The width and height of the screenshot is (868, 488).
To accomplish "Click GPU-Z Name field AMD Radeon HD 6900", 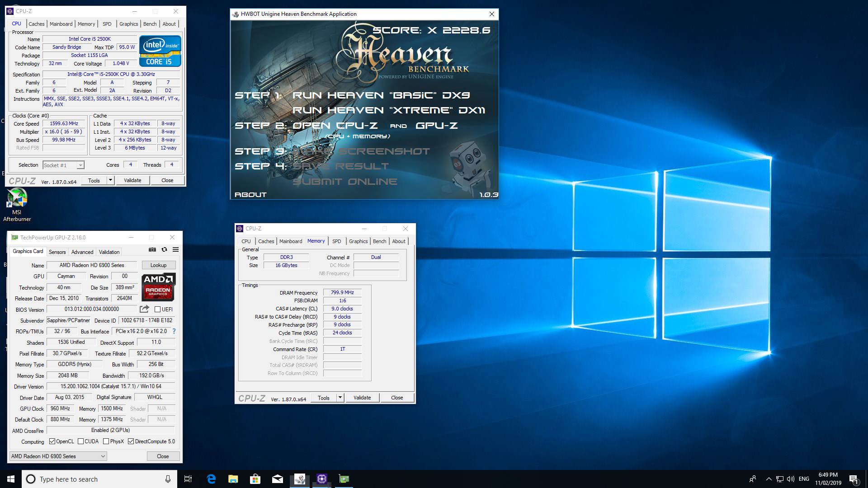I will click(92, 265).
